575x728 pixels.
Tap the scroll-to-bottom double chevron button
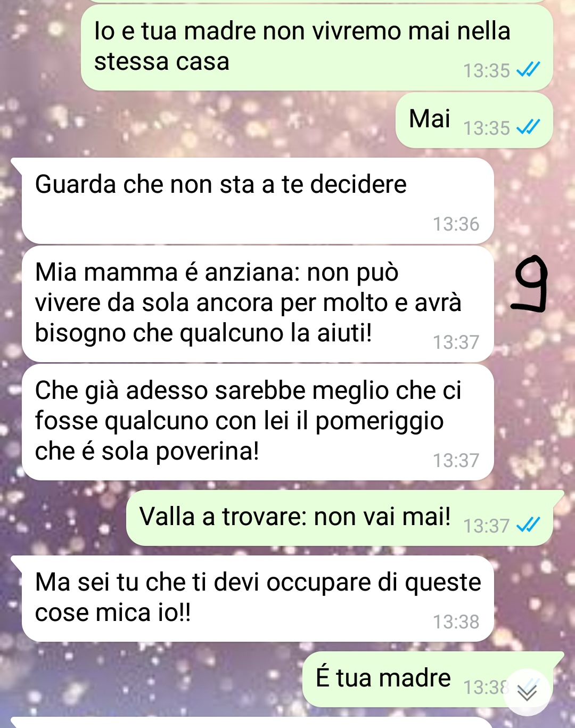(527, 692)
